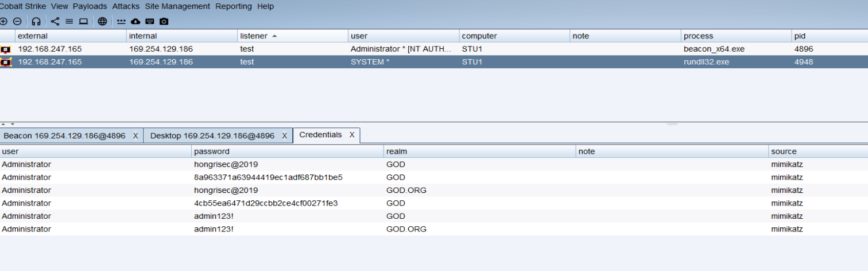Close the Credentials tab
This screenshot has height=271, width=868.
352,135
